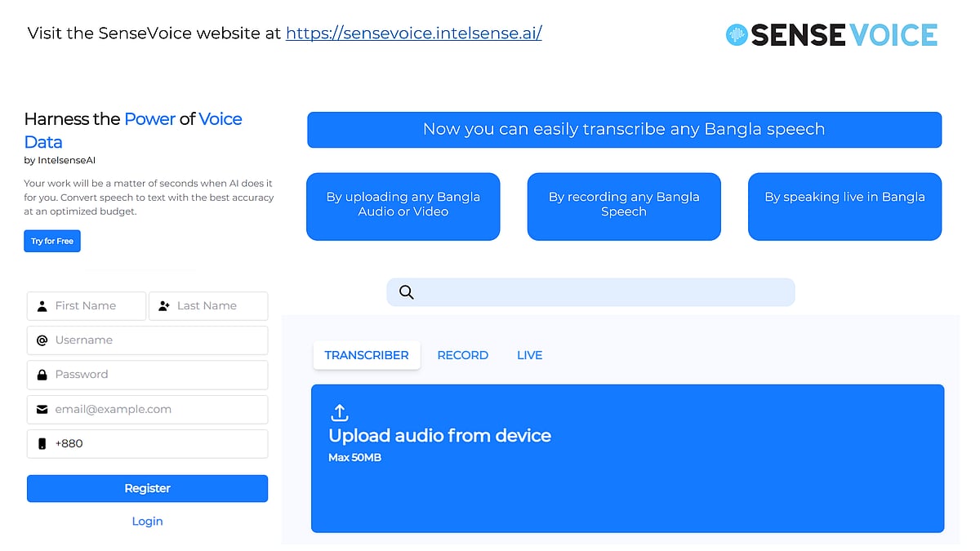
Task: Open the sensevoice.intelsense.ai hyperlink
Action: pyautogui.click(x=413, y=33)
